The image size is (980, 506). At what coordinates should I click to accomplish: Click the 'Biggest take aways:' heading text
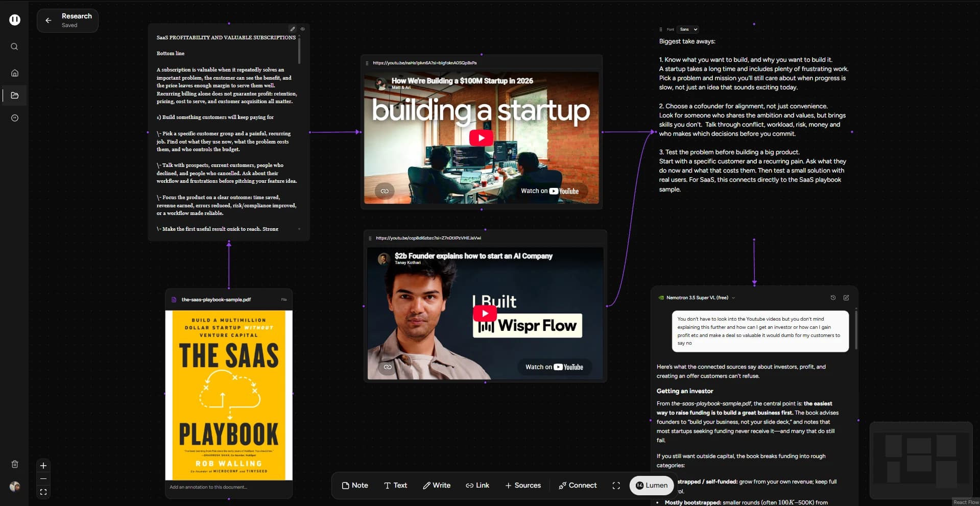pyautogui.click(x=687, y=41)
